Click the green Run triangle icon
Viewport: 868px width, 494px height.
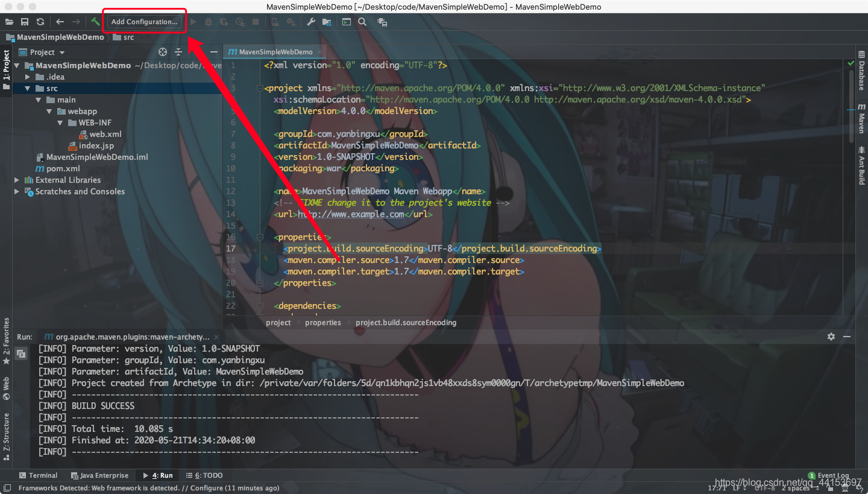(x=193, y=22)
